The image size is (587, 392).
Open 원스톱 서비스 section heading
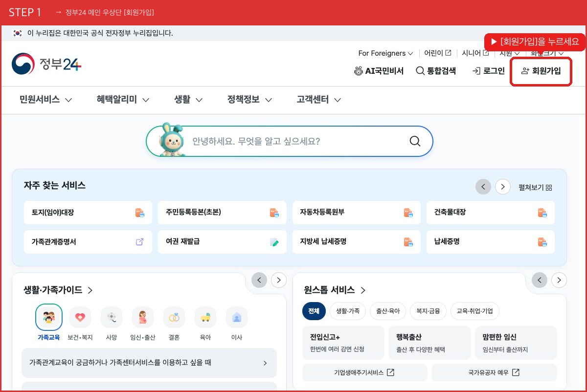(x=335, y=290)
